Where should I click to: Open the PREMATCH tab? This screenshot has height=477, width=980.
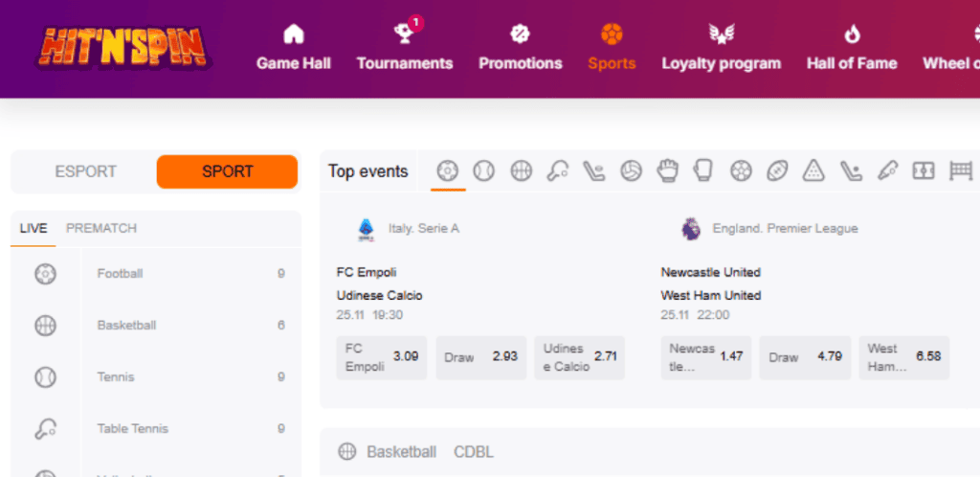point(101,228)
